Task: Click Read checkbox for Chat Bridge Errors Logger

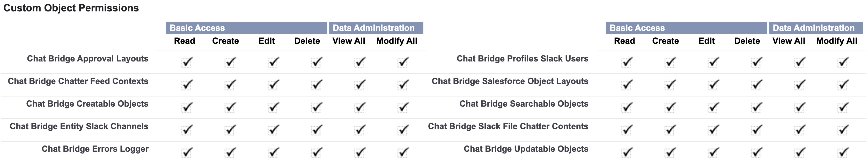Action: pos(187,153)
